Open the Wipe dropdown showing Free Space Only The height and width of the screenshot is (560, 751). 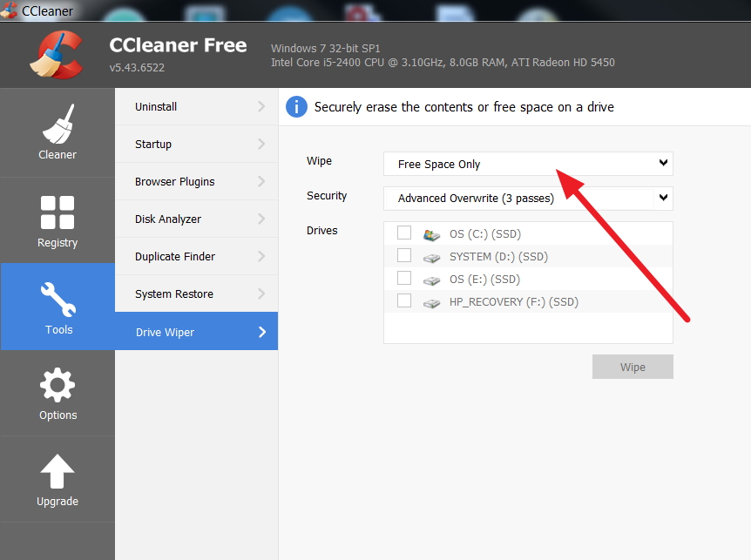pyautogui.click(x=528, y=165)
